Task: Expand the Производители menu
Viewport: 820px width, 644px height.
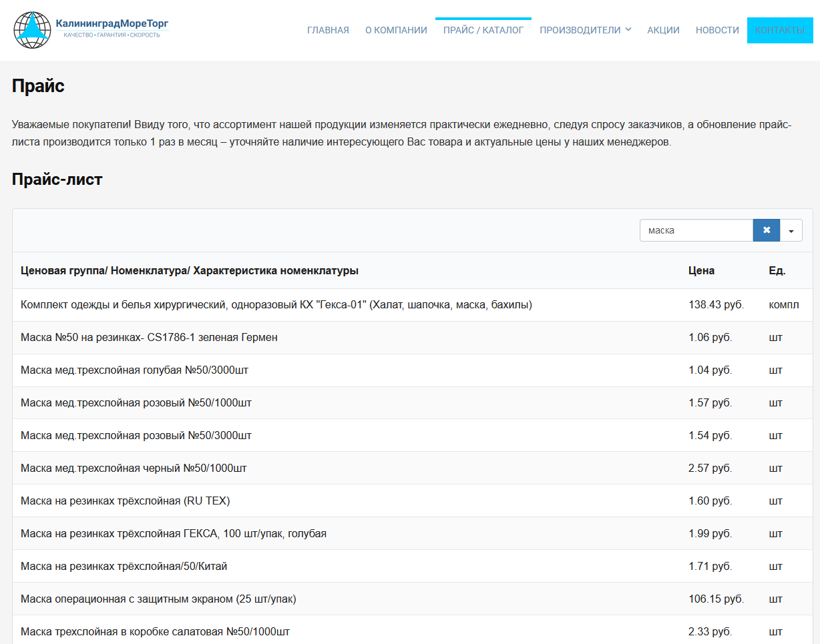Action: (x=585, y=30)
